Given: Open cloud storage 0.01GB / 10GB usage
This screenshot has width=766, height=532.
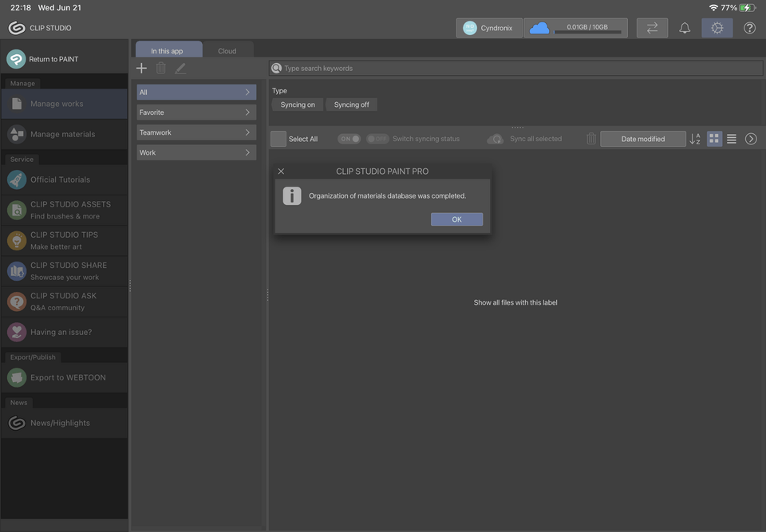Looking at the screenshot, I should click(576, 28).
